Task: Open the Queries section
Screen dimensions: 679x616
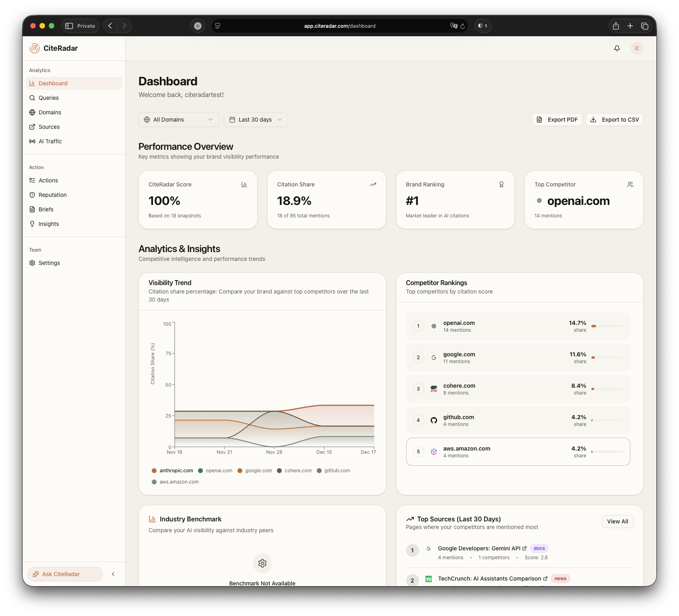Action: [48, 98]
